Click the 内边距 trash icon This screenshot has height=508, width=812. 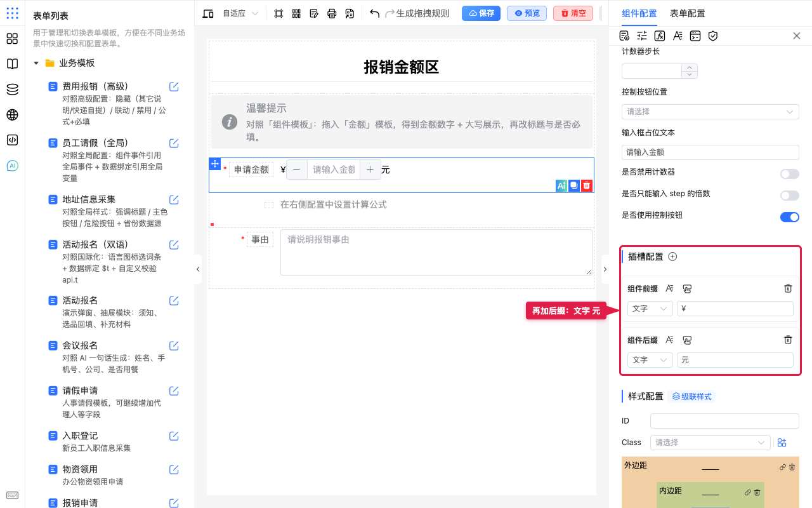[757, 492]
